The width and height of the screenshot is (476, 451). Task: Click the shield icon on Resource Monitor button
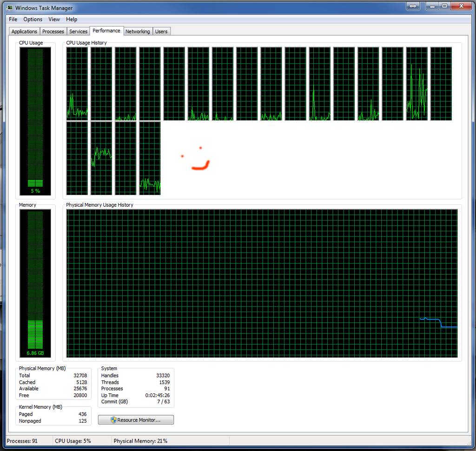click(113, 420)
